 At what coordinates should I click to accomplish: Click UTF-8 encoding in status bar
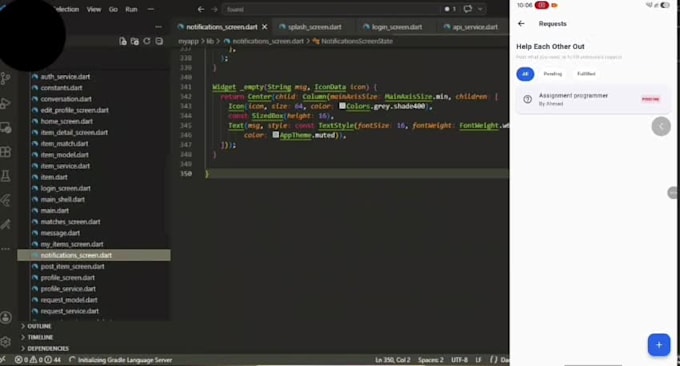[459, 360]
